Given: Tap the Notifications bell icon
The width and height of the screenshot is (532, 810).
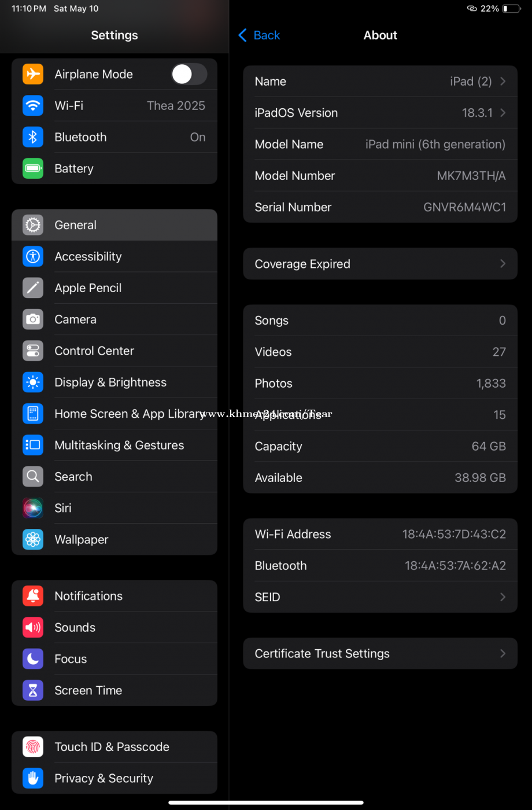Looking at the screenshot, I should [33, 596].
